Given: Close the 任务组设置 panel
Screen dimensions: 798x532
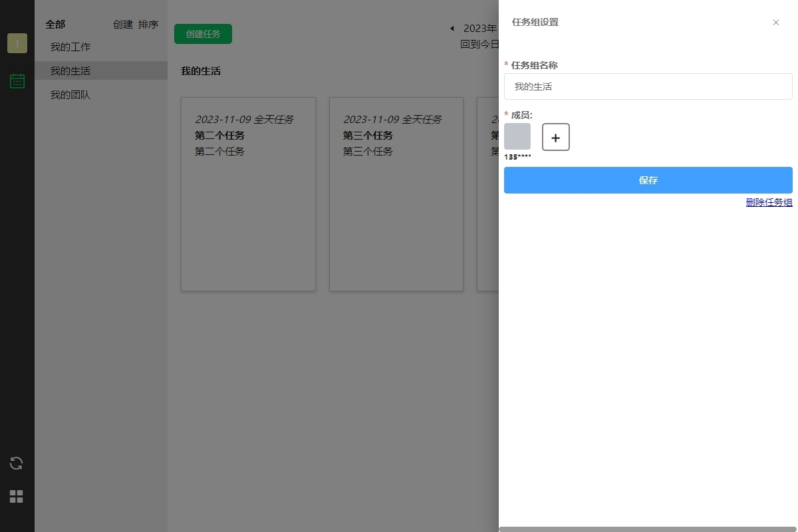Looking at the screenshot, I should (x=775, y=23).
